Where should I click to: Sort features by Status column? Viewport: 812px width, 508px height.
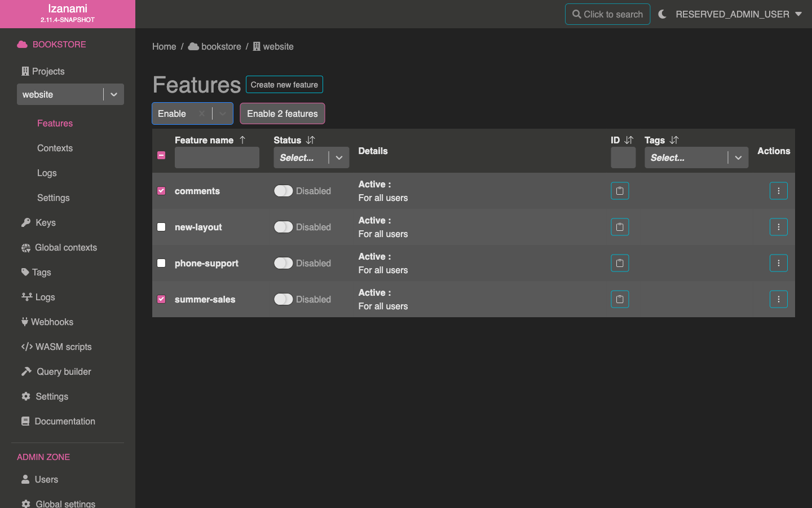(x=310, y=140)
